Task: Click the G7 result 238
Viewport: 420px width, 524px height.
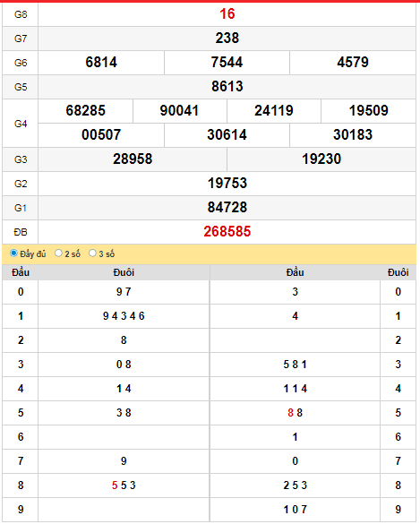Action: (x=227, y=39)
